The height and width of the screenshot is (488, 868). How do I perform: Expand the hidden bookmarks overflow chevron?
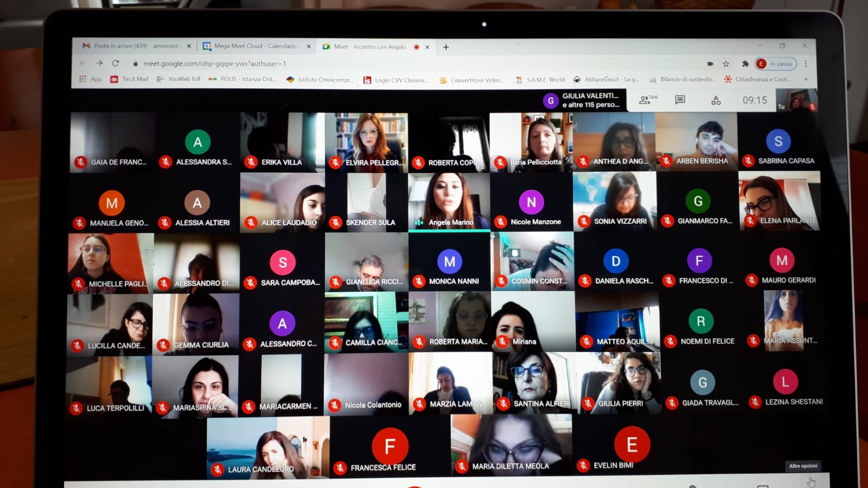(x=806, y=79)
